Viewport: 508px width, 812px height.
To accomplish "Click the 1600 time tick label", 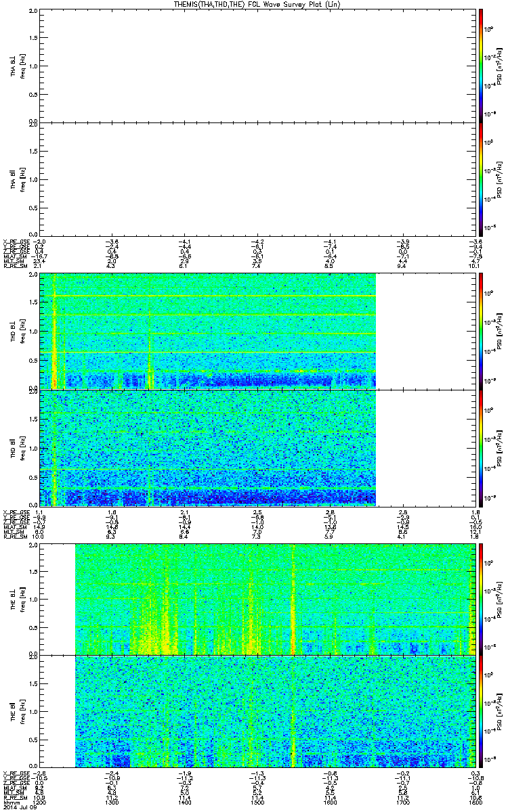I will [329, 803].
